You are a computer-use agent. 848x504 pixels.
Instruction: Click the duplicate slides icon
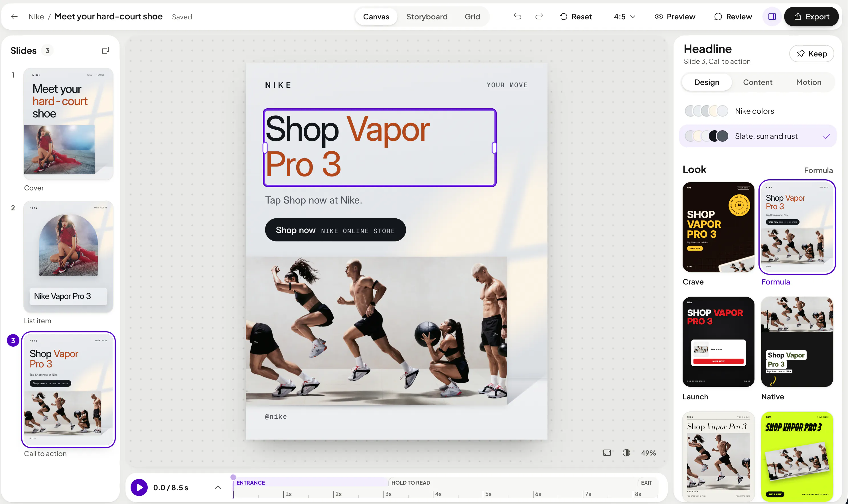[105, 50]
